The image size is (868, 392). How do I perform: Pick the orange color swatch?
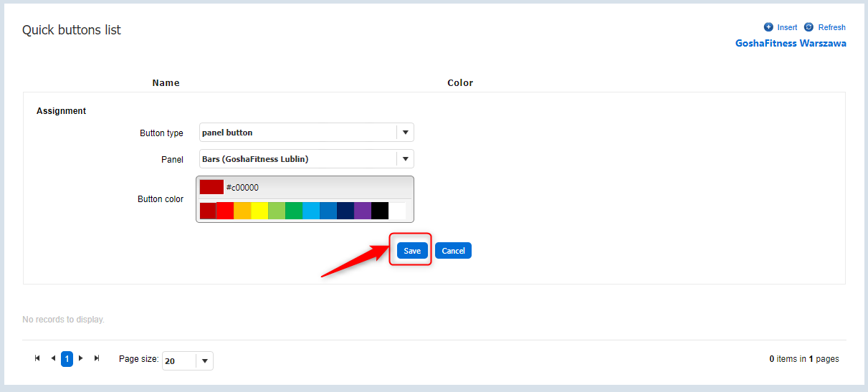pos(242,211)
